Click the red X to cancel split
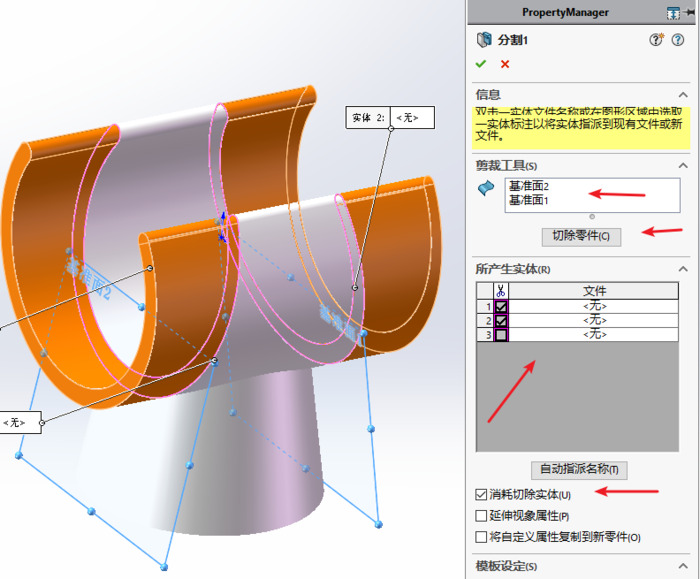The height and width of the screenshot is (579, 700). tap(505, 64)
